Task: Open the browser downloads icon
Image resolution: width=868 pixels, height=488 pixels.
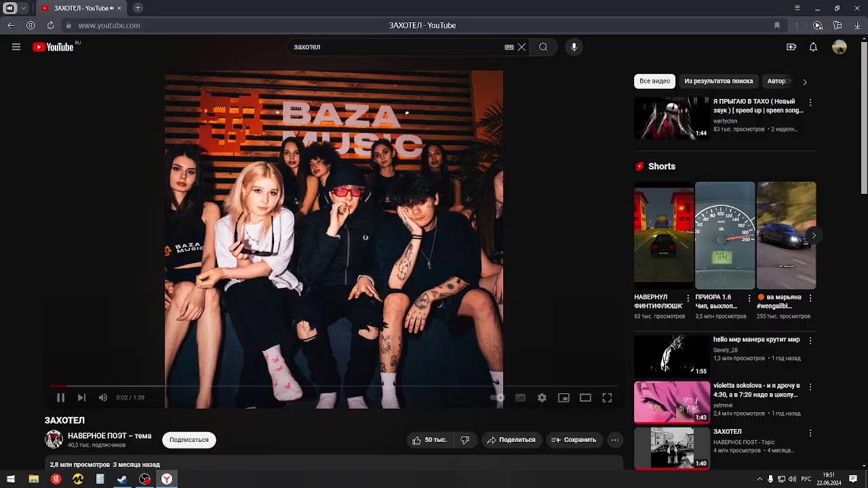Action: (x=858, y=25)
